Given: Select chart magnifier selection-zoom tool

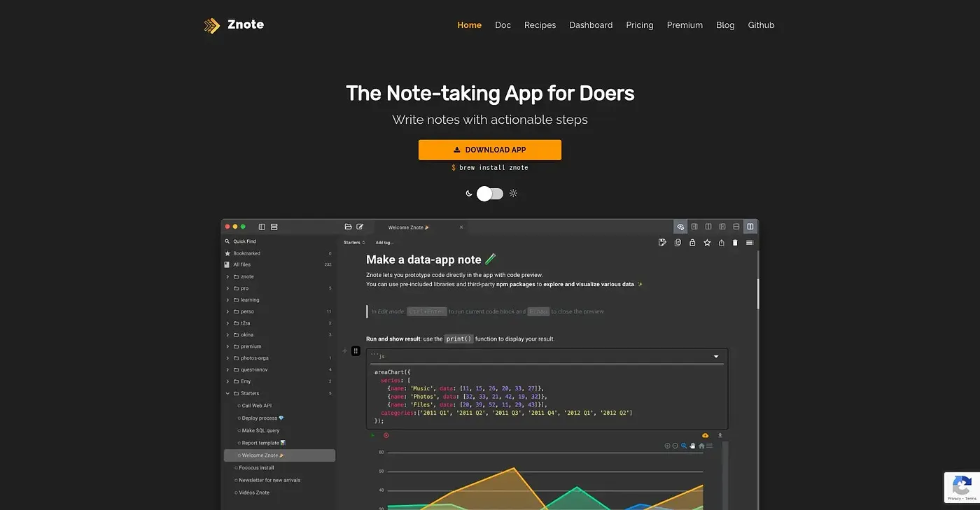Looking at the screenshot, I should pos(685,446).
